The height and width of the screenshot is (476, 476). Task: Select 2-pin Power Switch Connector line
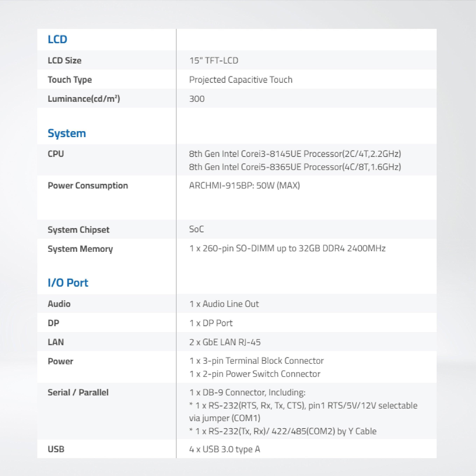tap(255, 374)
